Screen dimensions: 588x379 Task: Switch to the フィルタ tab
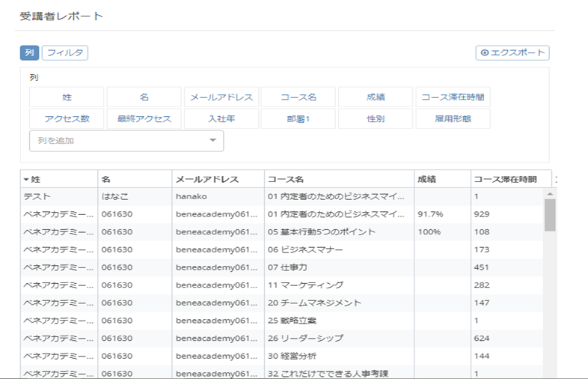(64, 52)
